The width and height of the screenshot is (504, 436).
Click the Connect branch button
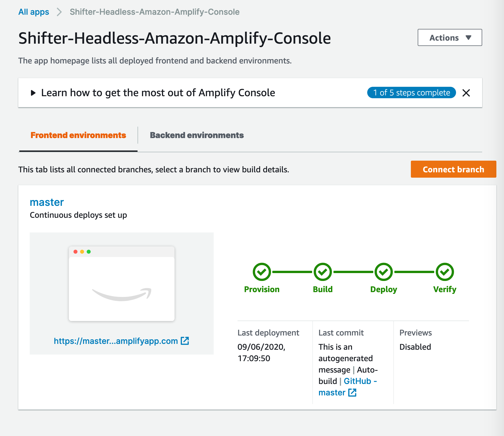tap(453, 169)
